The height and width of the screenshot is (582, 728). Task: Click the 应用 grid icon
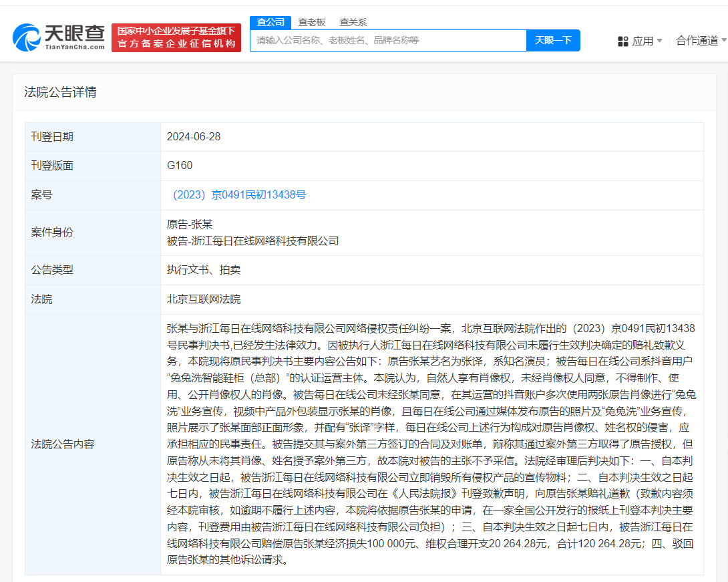tap(622, 41)
